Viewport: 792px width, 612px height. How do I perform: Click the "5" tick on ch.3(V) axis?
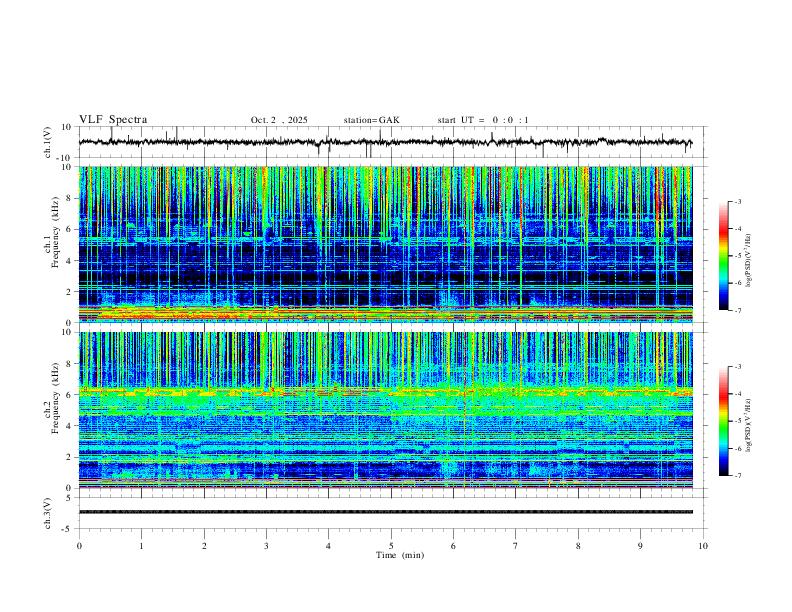(x=70, y=497)
